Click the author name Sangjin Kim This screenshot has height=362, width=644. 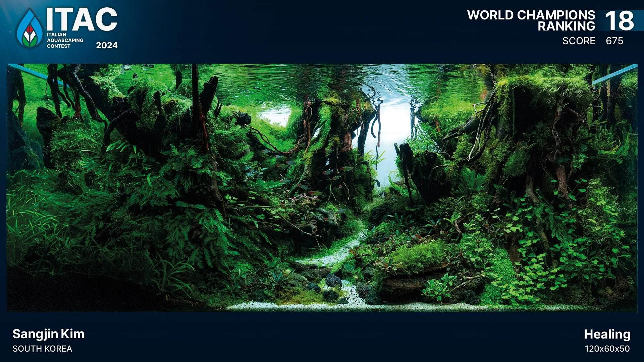pos(48,334)
